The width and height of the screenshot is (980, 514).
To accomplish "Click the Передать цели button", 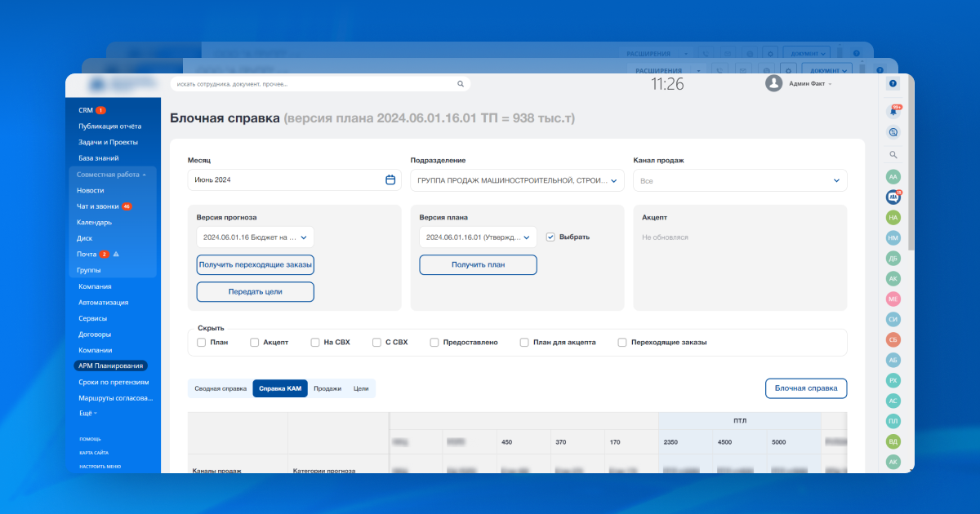I will 256,292.
